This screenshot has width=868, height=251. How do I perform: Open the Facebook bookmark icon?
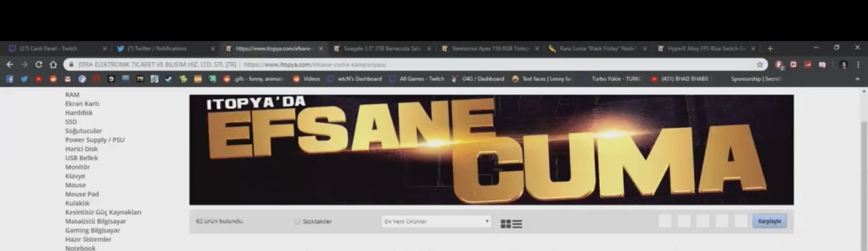click(10, 79)
